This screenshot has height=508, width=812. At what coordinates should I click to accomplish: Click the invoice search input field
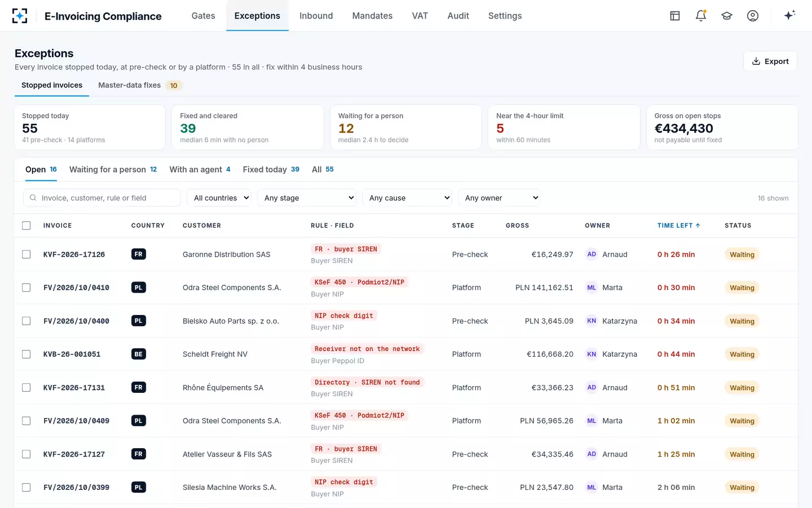tap(102, 198)
